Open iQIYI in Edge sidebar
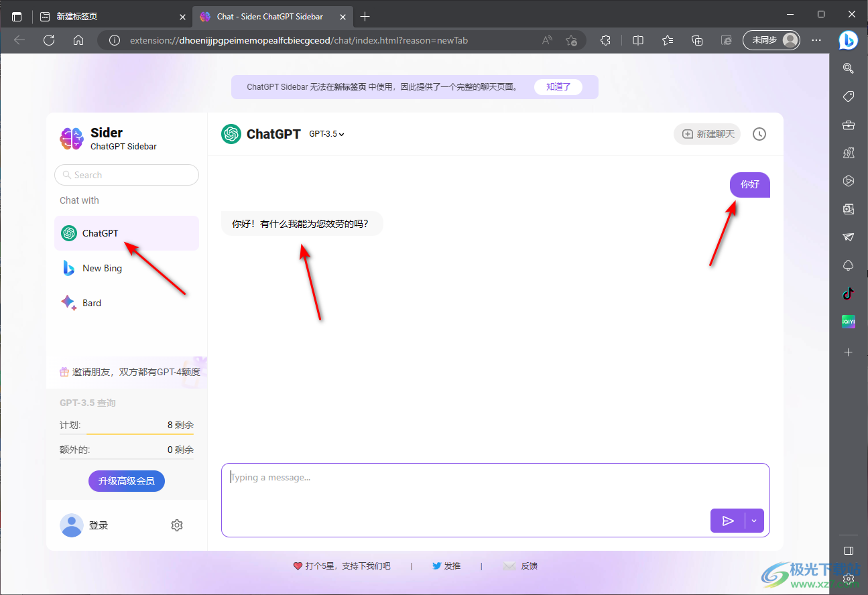The image size is (868, 595). click(848, 322)
